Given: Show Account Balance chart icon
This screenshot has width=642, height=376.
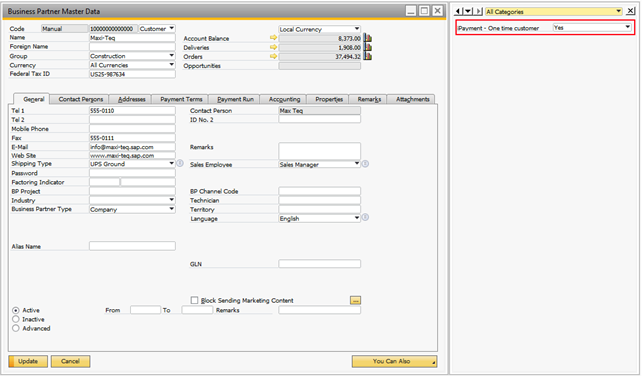Looking at the screenshot, I should (x=368, y=38).
